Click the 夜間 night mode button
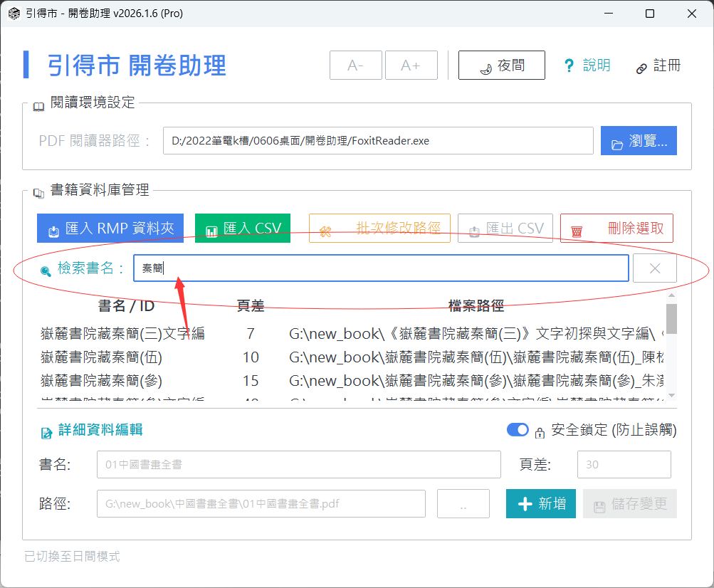This screenshot has width=714, height=588. [x=501, y=65]
